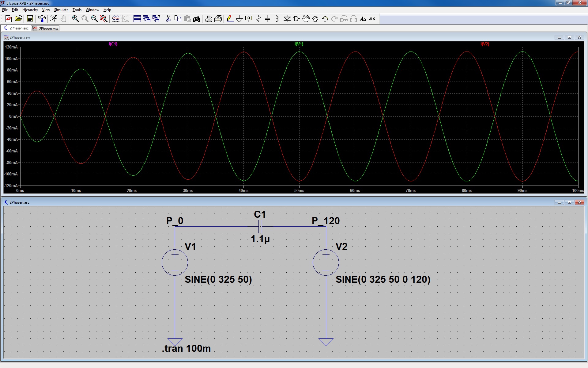588x368 pixels.
Task: Open the SPICE directive .op tool
Action: point(372,19)
